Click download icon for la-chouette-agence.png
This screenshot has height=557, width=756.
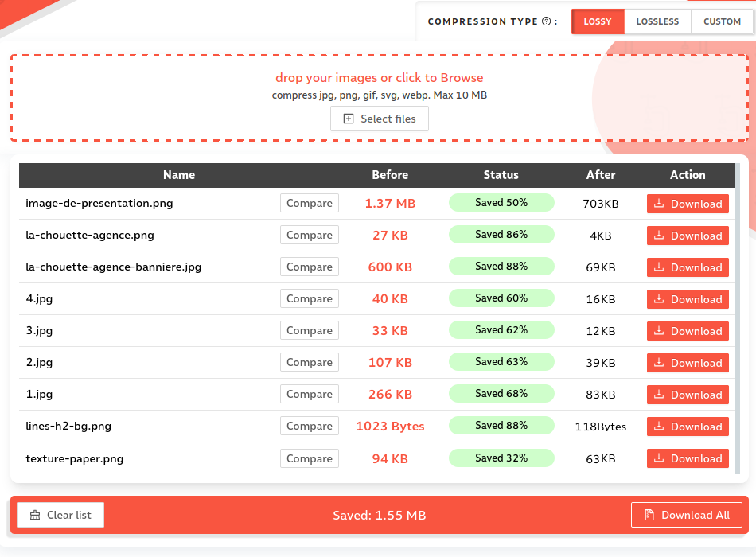(659, 236)
